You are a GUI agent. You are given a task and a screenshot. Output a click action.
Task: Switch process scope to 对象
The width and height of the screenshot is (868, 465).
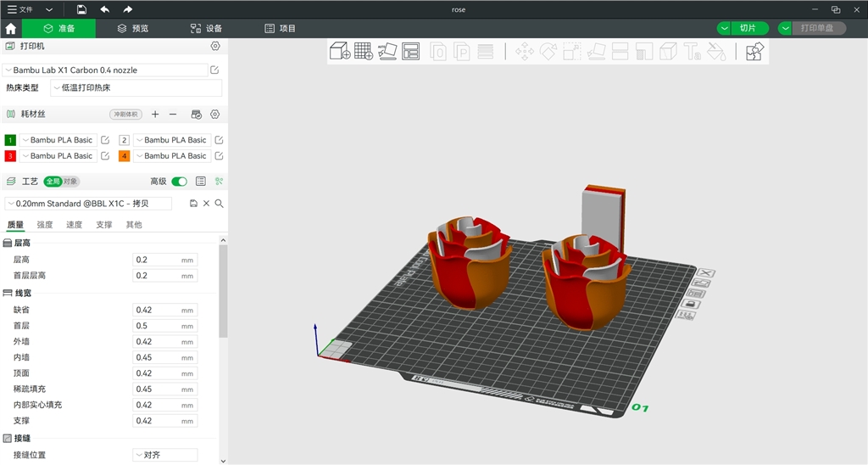pos(71,182)
